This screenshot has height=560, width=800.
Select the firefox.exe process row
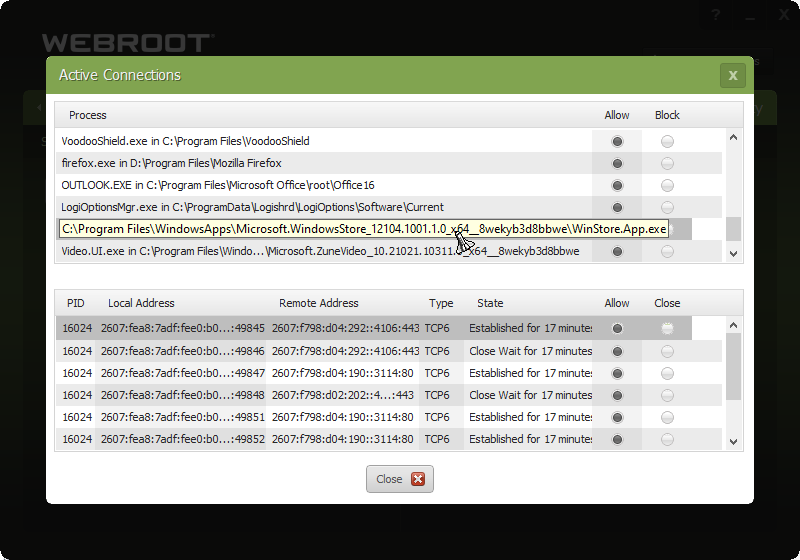click(389, 163)
